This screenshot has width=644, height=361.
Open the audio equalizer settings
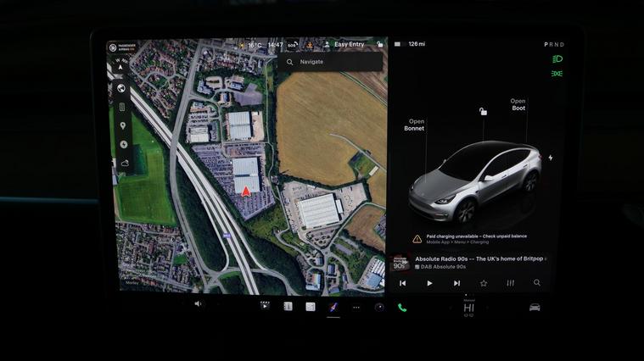(510, 283)
